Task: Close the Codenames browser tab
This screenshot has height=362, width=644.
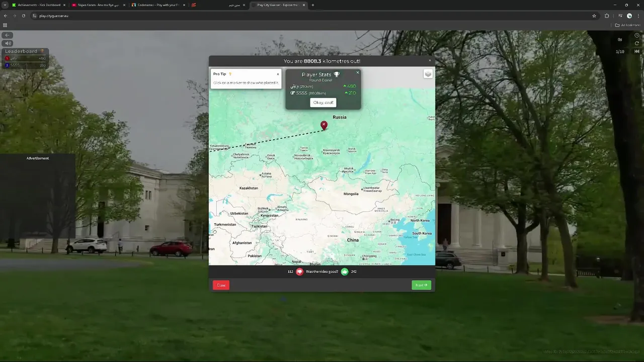Action: [x=184, y=5]
